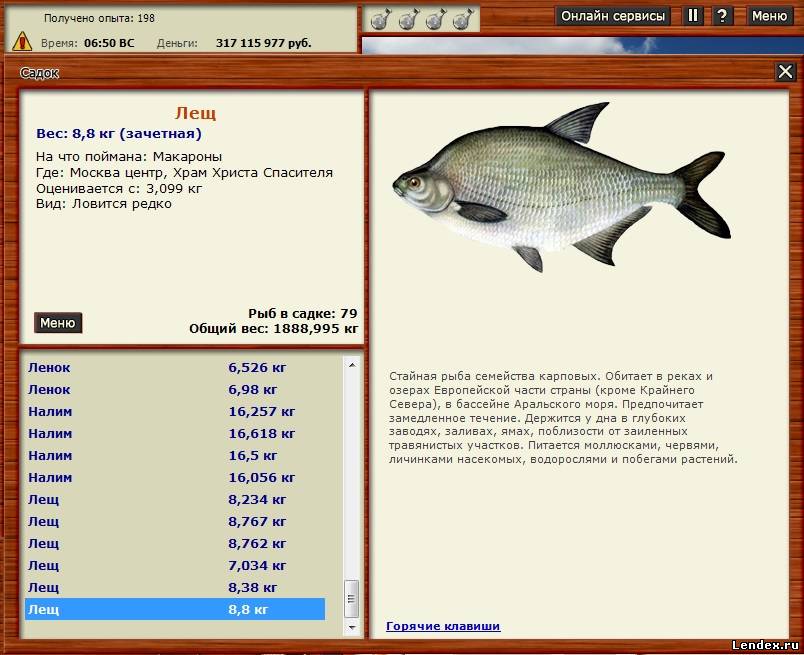Open help with the question mark button
804x655 pixels.
click(x=722, y=16)
